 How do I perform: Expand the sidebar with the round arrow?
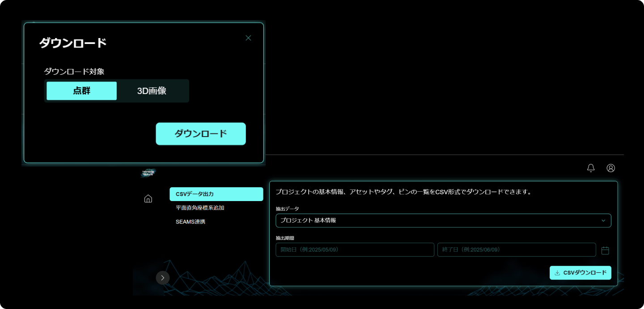coord(163,278)
